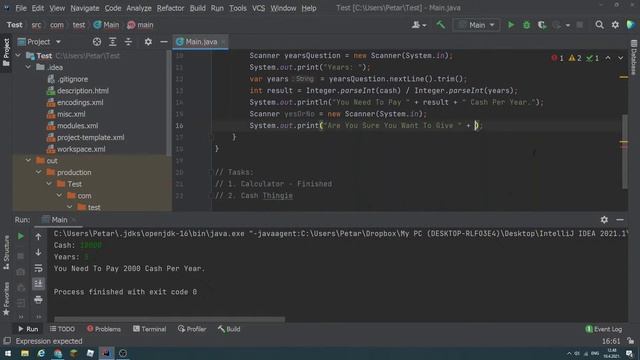Move up the stack trace arrow
The width and height of the screenshot is (640, 360).
pyautogui.click(x=38, y=236)
